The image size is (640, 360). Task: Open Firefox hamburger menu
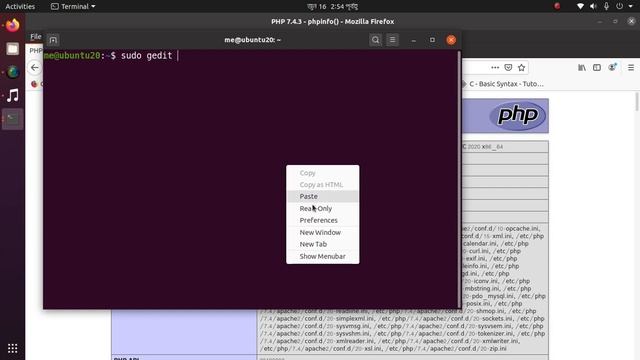pyautogui.click(x=631, y=68)
